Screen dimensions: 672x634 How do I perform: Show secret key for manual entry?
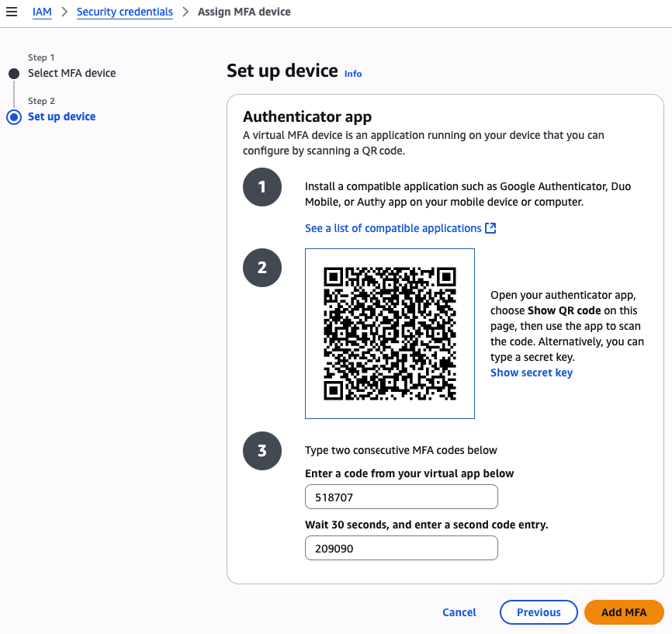(x=532, y=372)
